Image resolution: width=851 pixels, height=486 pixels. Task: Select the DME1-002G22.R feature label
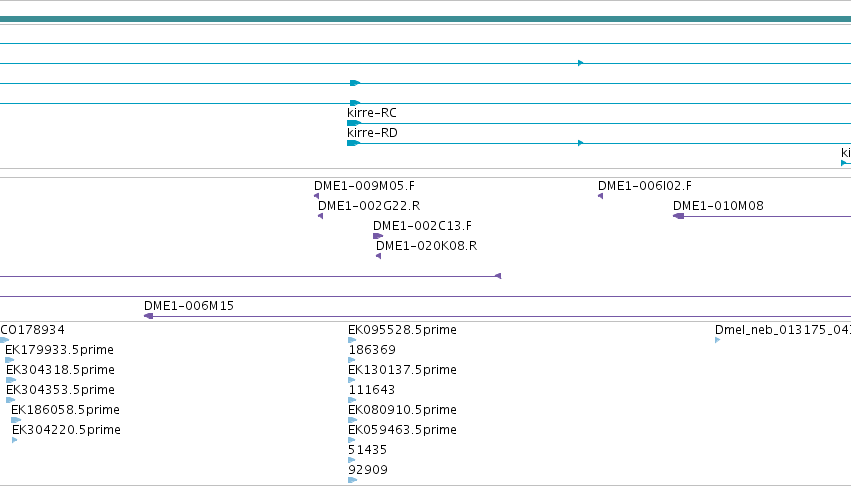[x=369, y=206]
